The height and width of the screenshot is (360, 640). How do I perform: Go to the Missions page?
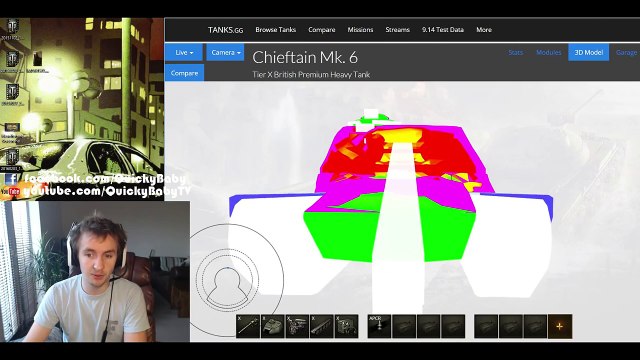(360, 30)
